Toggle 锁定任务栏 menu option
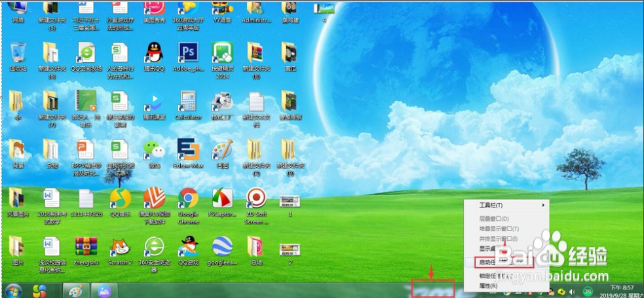The image size is (644, 298). [506, 276]
